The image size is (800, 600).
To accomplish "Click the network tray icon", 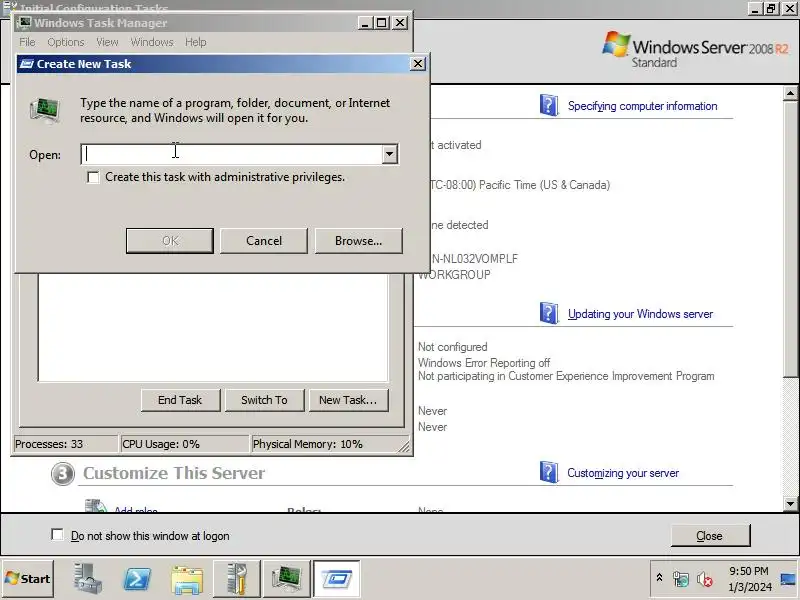I will click(x=681, y=579).
